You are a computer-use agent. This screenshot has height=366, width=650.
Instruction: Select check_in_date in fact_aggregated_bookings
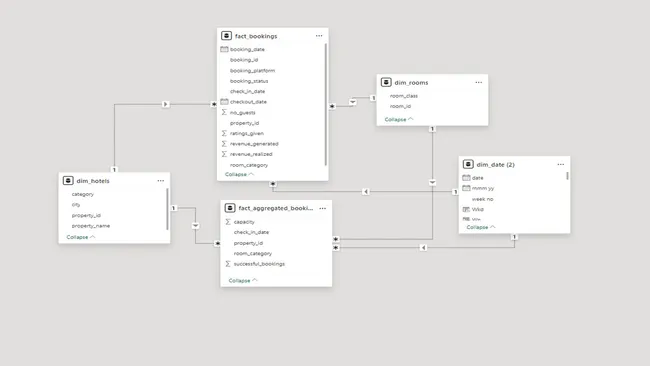251,232
